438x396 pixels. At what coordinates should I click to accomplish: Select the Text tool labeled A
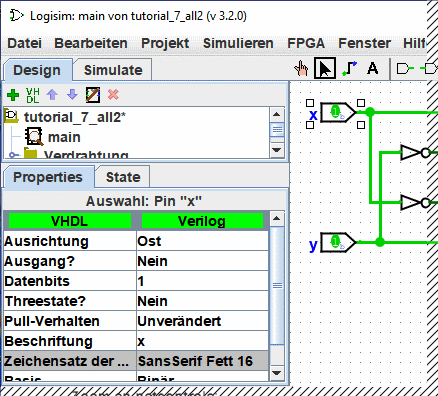tap(372, 68)
